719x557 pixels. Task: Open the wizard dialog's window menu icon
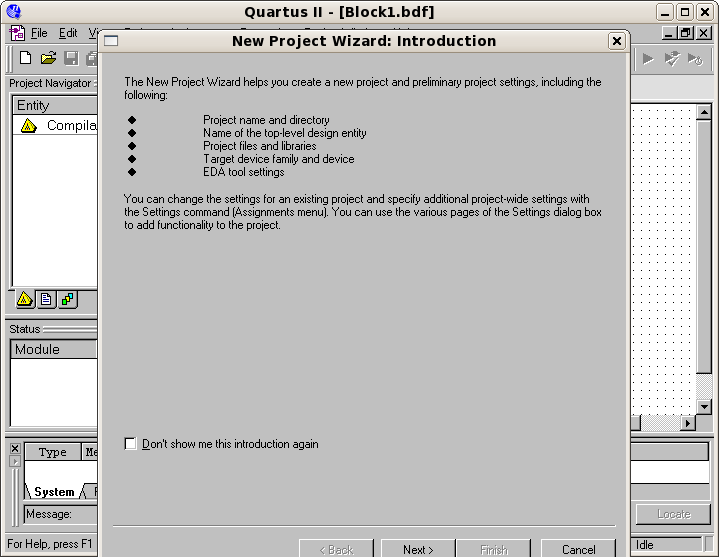click(x=111, y=41)
